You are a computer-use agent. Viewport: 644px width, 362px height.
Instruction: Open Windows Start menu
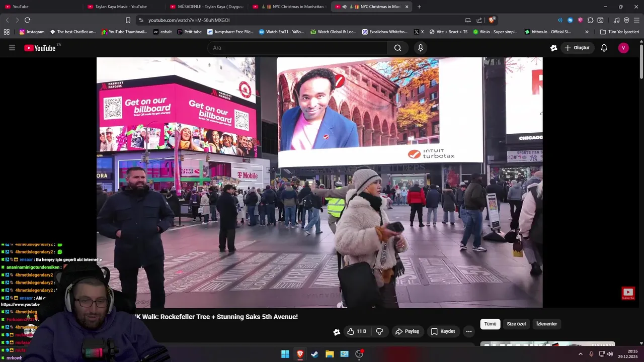285,354
